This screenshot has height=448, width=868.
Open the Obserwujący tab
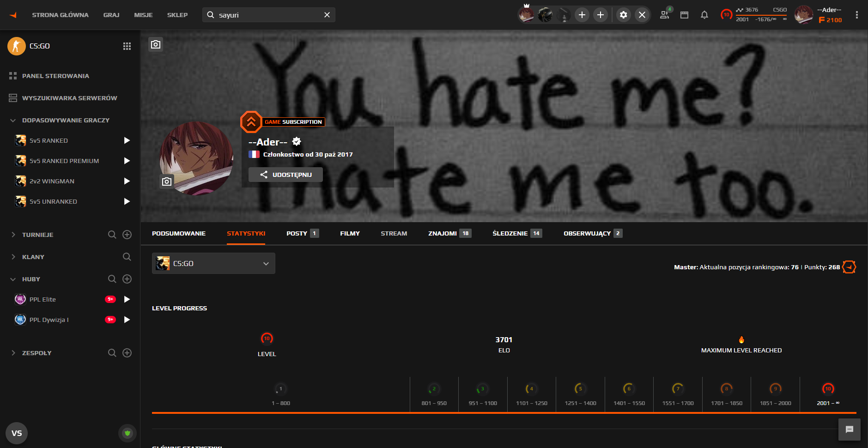coord(593,233)
